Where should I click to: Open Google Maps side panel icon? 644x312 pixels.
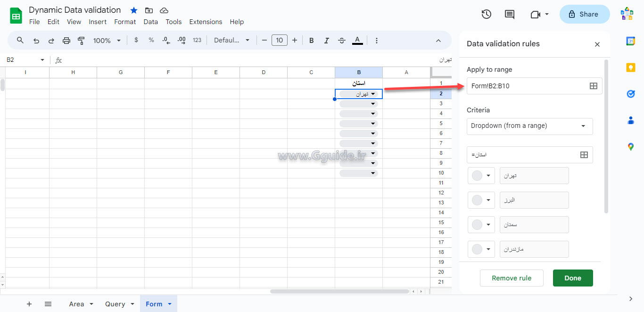click(630, 147)
